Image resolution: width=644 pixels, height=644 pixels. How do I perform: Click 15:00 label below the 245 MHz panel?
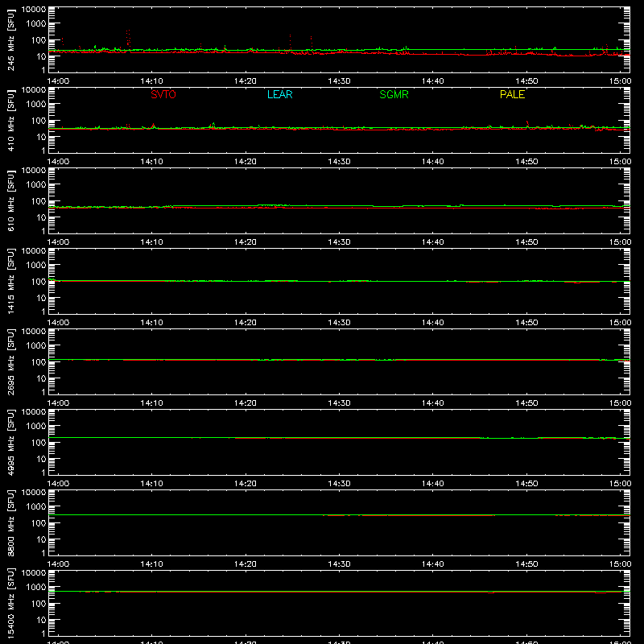[620, 81]
